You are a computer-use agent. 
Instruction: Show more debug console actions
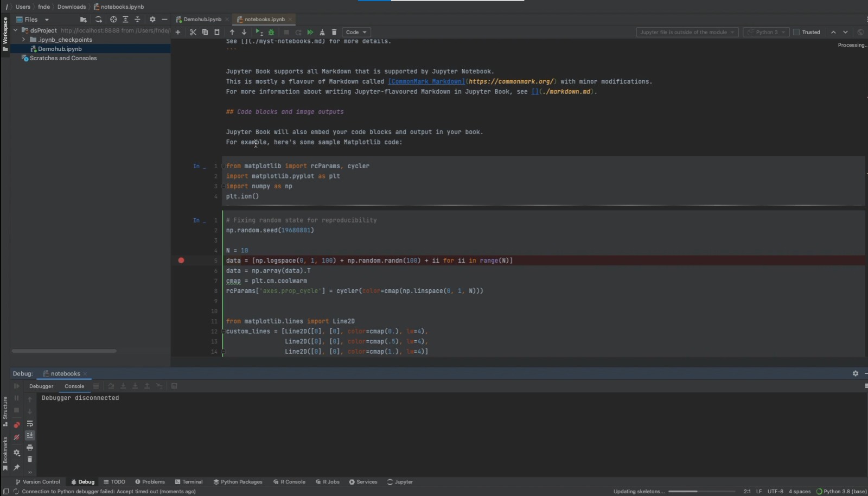[x=30, y=472]
